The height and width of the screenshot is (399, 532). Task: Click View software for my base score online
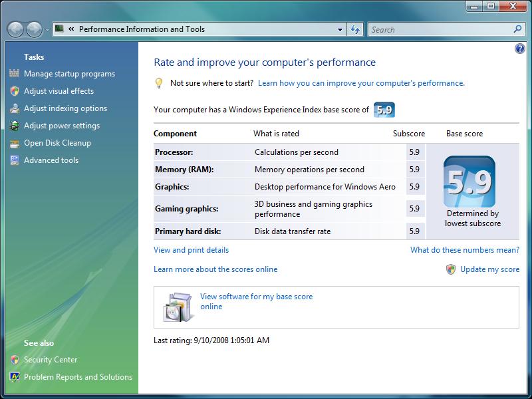256,301
